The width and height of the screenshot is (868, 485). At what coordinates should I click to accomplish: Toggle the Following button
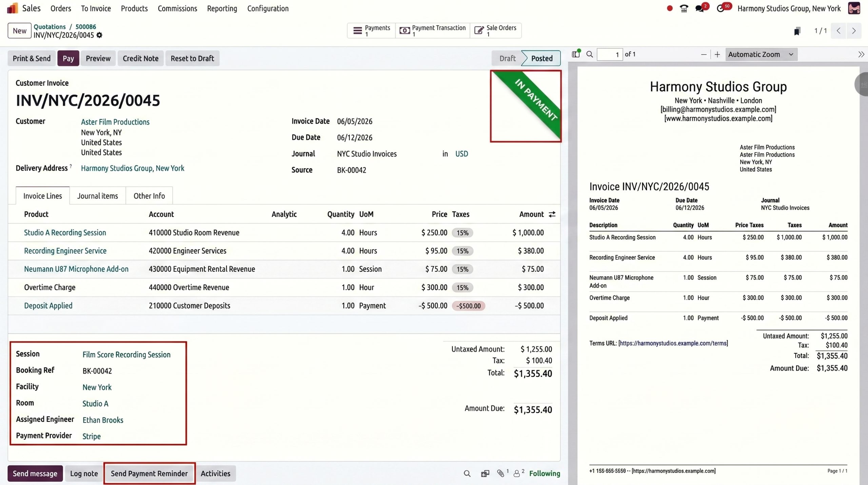click(x=545, y=473)
